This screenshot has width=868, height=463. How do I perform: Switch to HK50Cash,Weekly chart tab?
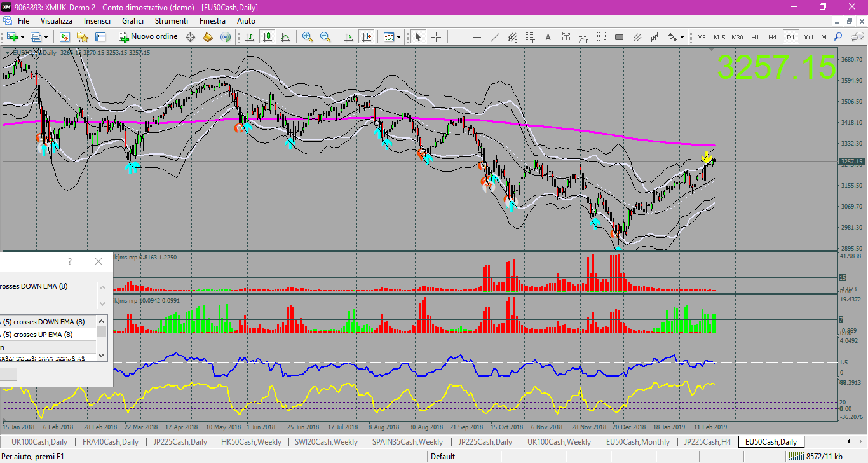251,442
